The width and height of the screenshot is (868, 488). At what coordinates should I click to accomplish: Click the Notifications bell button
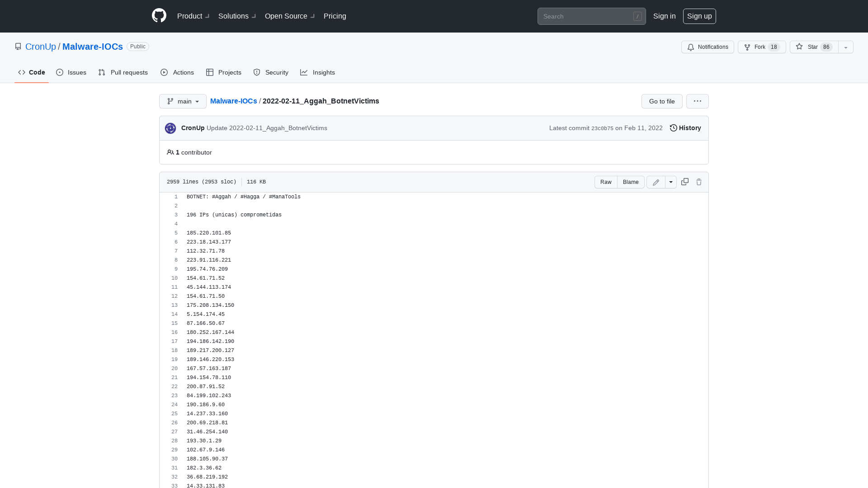tap(708, 47)
